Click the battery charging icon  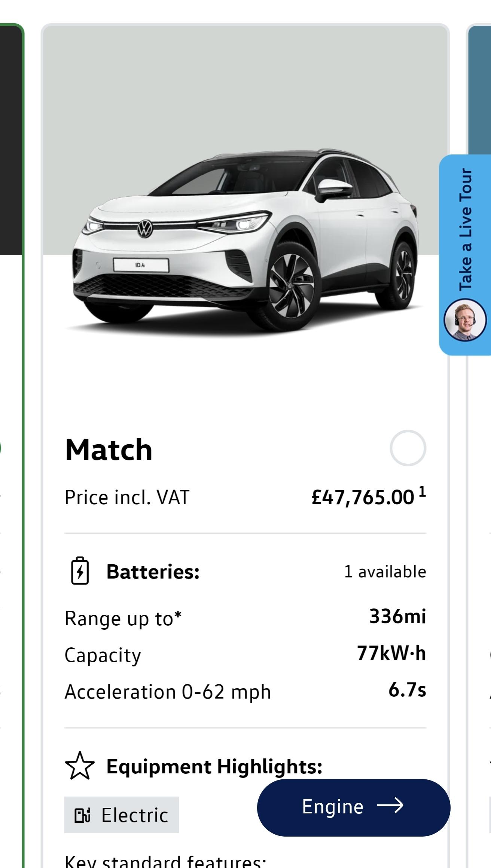click(80, 571)
